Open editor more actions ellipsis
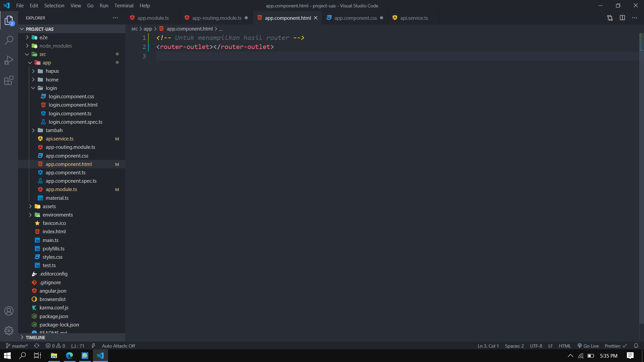The height and width of the screenshot is (362, 644). click(x=635, y=18)
